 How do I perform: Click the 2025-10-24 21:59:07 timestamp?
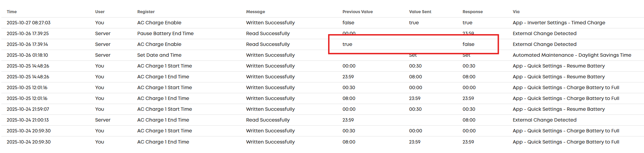(28, 109)
